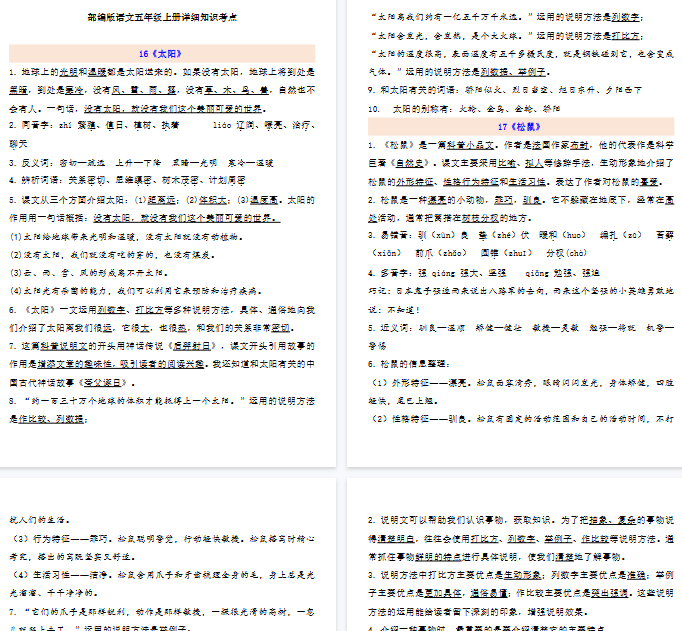This screenshot has height=631, width=682.
Task: Click the line starting 4. 辨析词语：关系密切
Action: [127, 180]
